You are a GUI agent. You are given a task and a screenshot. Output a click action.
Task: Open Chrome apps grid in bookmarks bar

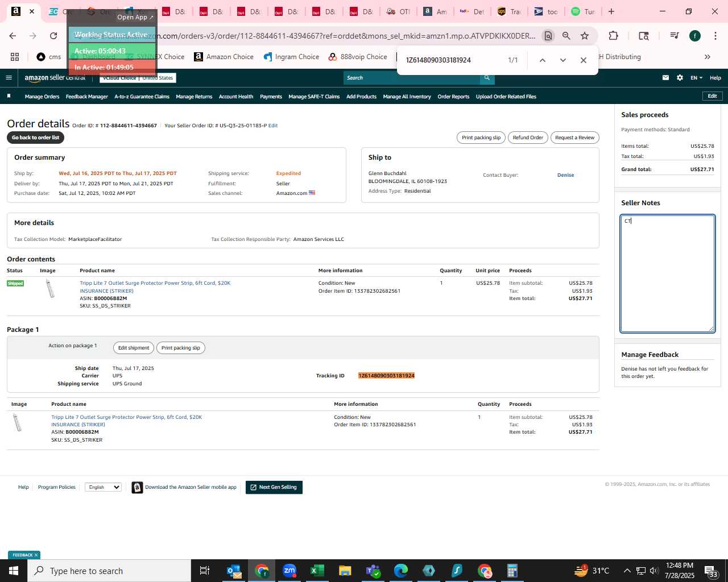(x=15, y=57)
